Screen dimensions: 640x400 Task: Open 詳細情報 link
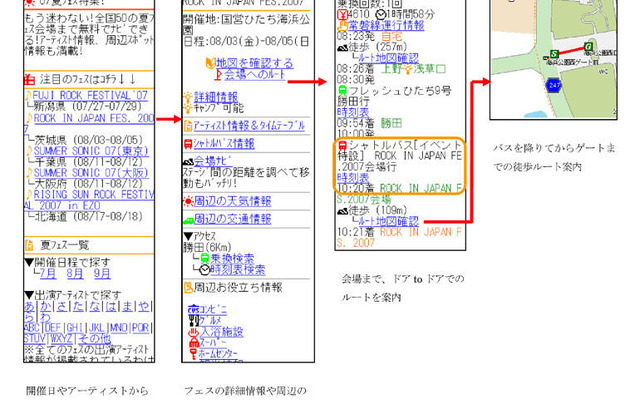tap(216, 98)
